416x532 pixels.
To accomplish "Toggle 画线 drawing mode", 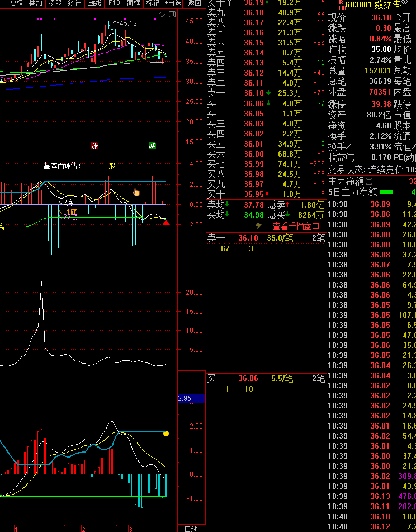I will pyautogui.click(x=94, y=3).
